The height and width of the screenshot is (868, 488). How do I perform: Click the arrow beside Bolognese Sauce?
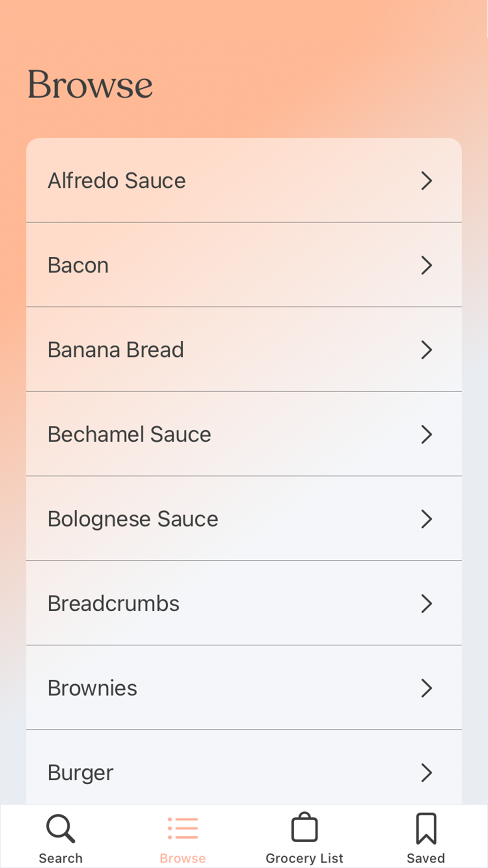click(x=427, y=519)
